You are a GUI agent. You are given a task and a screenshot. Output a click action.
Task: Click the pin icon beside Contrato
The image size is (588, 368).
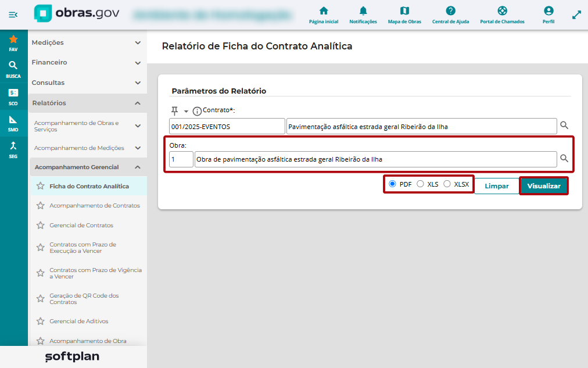175,110
